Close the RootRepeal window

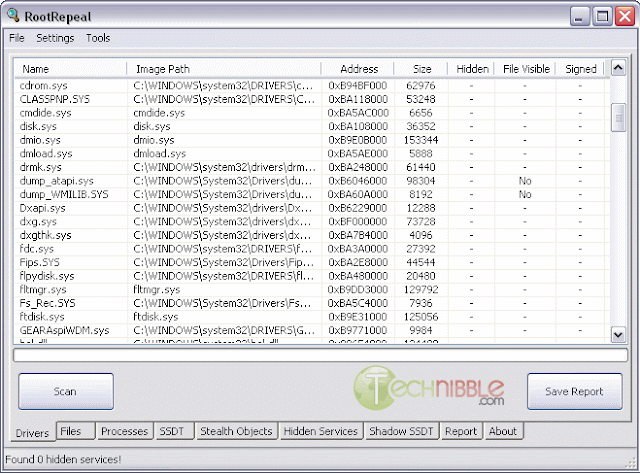click(625, 16)
